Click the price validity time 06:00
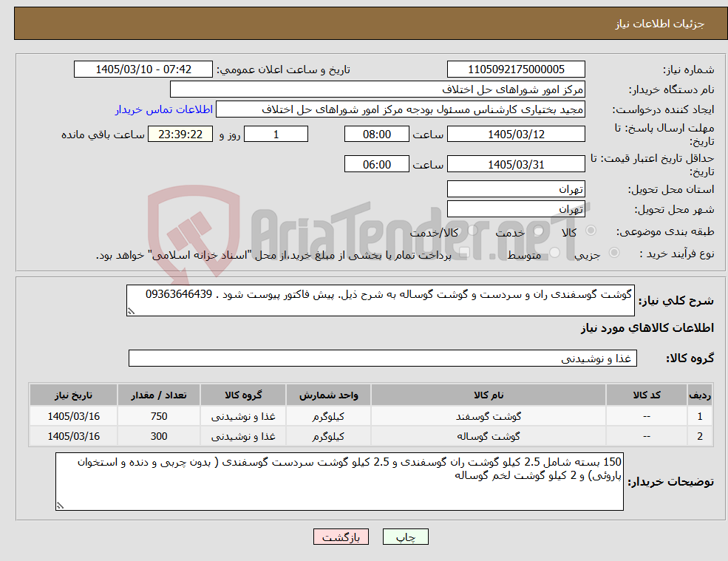Image resolution: width=728 pixels, height=561 pixels. pos(376,164)
